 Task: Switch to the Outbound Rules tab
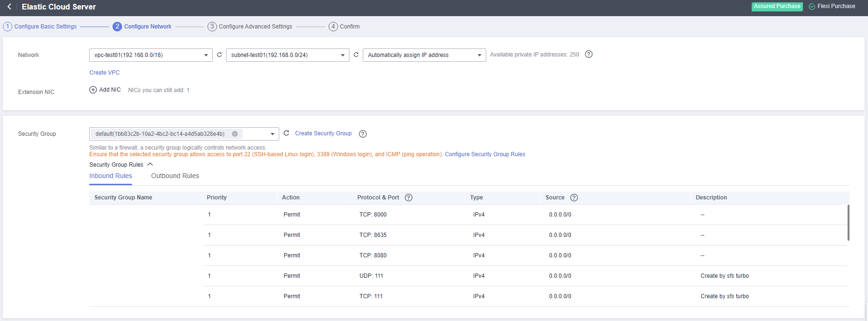pos(175,176)
